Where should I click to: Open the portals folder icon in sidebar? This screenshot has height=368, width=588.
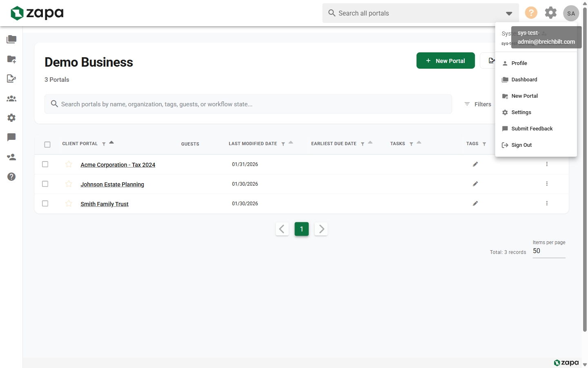[x=11, y=39]
